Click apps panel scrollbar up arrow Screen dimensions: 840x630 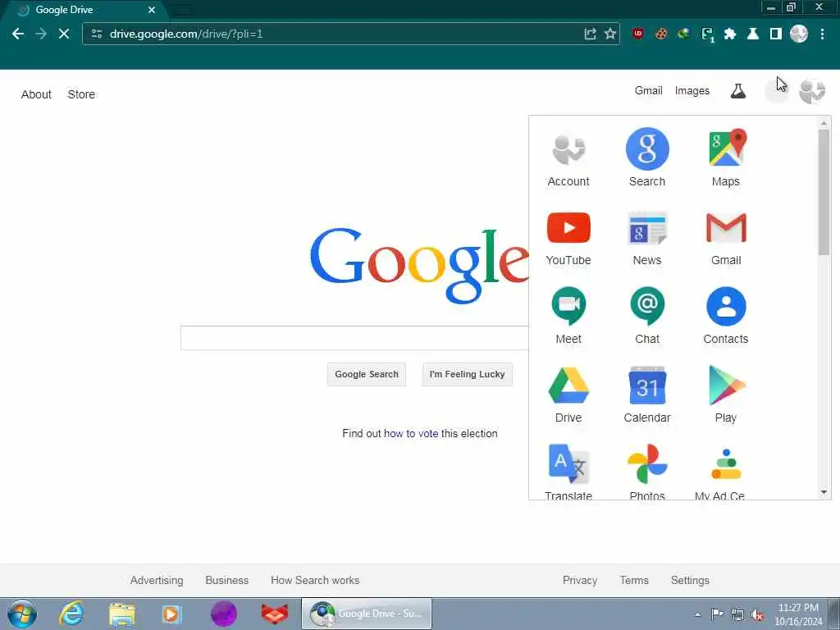(824, 123)
